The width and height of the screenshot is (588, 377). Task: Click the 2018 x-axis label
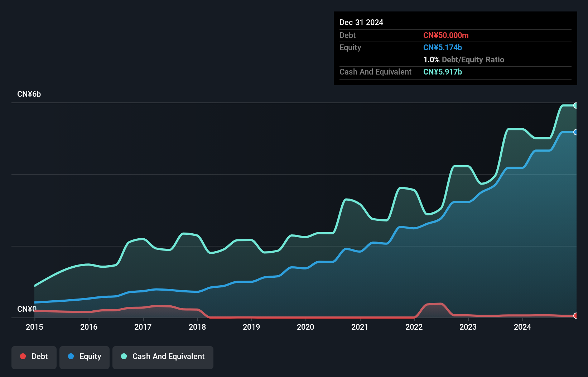pyautogui.click(x=197, y=327)
